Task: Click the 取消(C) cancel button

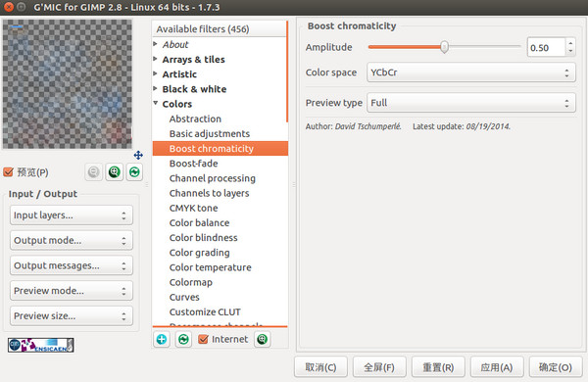Action: [x=320, y=367]
